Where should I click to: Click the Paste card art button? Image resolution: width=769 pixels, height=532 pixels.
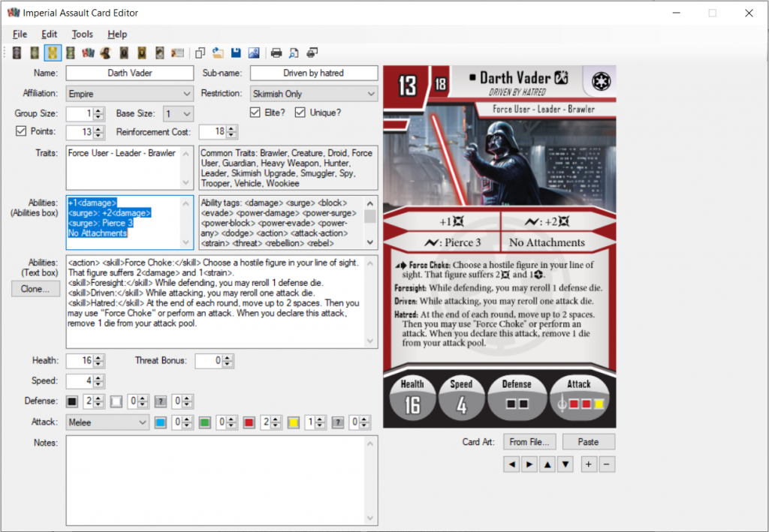[589, 442]
